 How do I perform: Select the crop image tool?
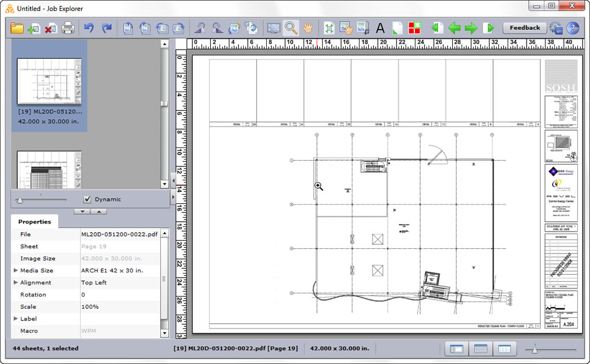coord(363,28)
